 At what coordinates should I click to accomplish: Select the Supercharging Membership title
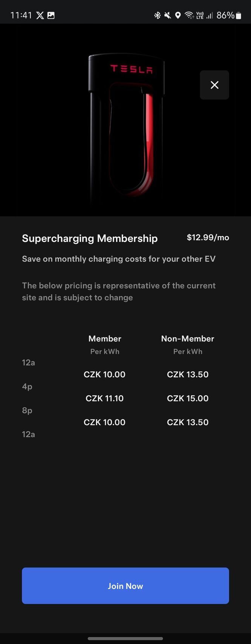point(90,238)
